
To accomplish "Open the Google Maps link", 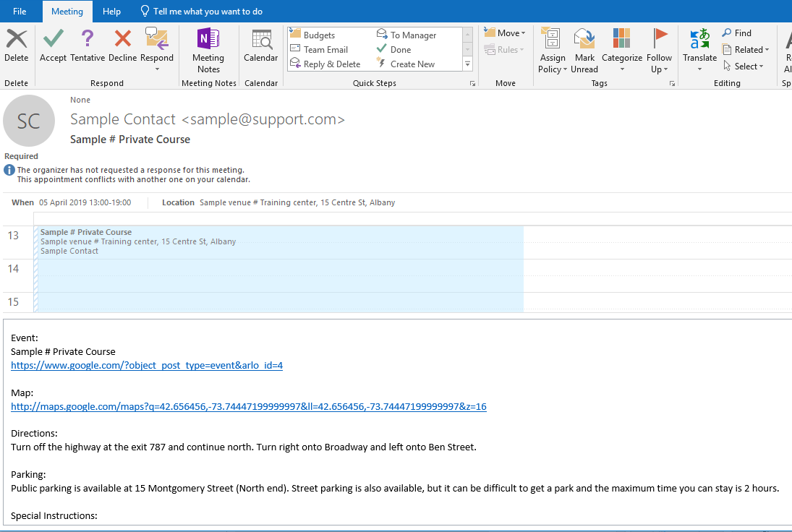I will click(249, 406).
